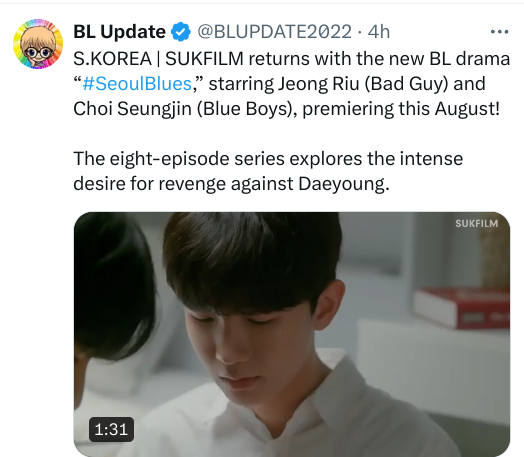The width and height of the screenshot is (524, 457).
Task: Click the 4h timestamp
Action: point(379,32)
